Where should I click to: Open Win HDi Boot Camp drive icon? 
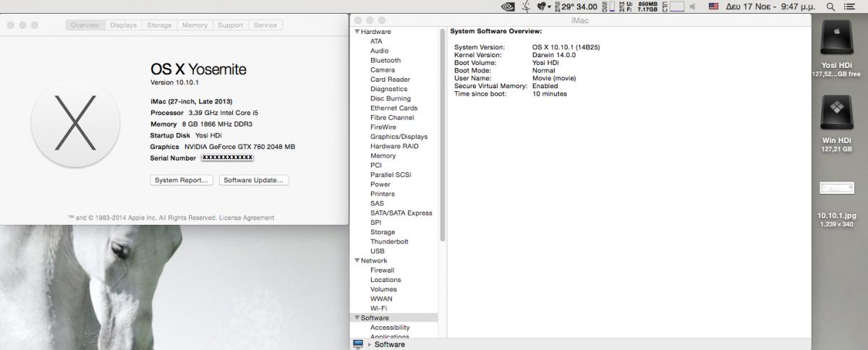click(x=837, y=114)
